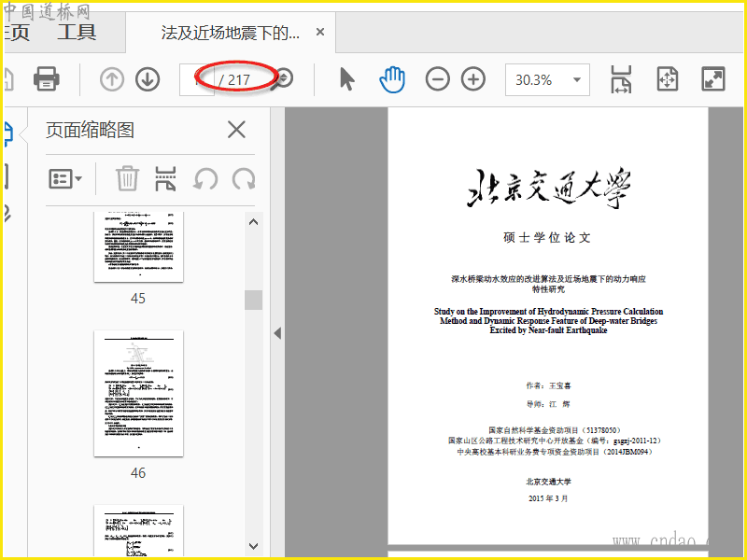Zoom in with the plus icon
Viewport: 747px width, 560px height.
coord(473,79)
